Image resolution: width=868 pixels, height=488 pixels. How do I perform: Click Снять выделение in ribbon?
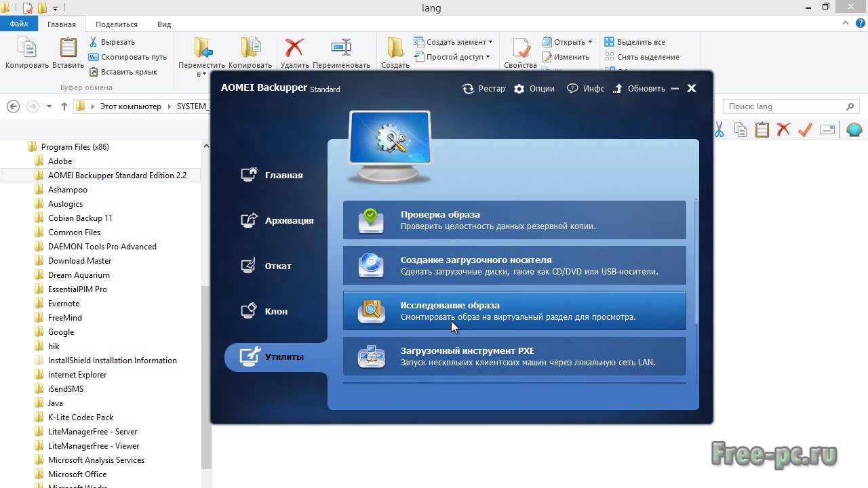pos(642,57)
